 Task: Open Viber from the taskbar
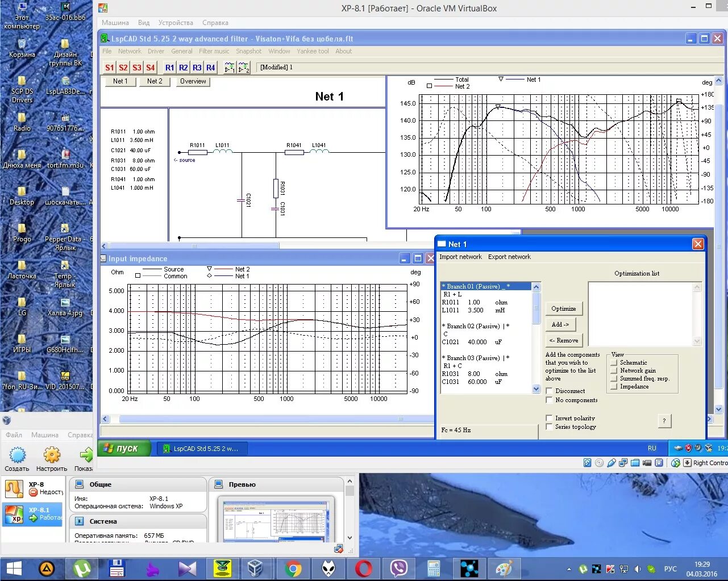pos(399,569)
